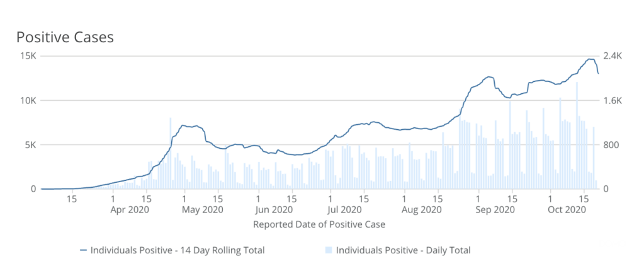The width and height of the screenshot is (644, 278).
Task: Click the rolling total line's peak in October
Action: coord(590,59)
